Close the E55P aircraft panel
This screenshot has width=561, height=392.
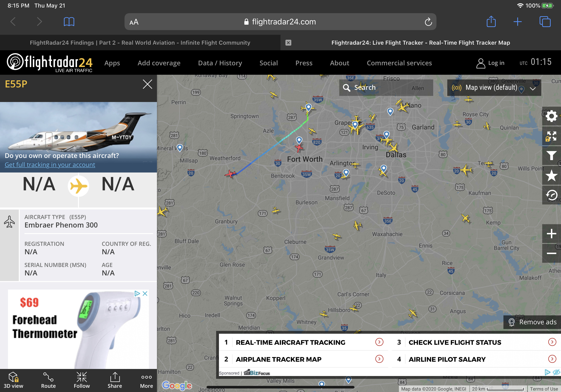147,84
